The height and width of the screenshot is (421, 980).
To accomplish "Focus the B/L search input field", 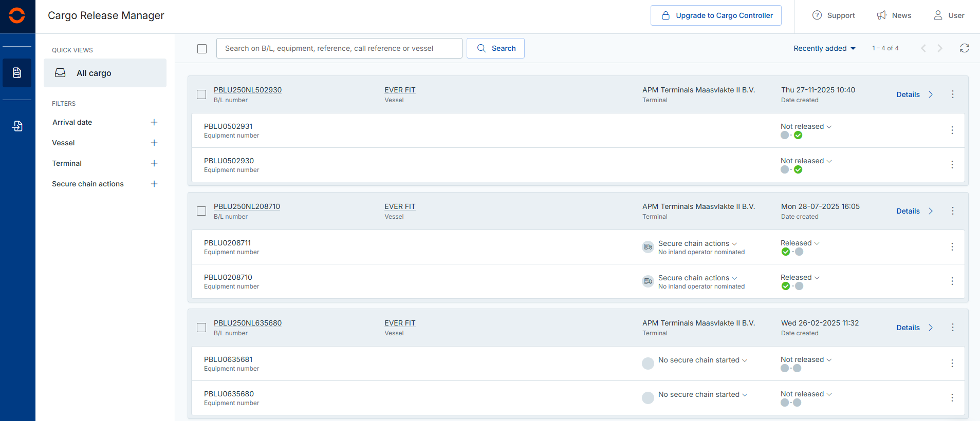I will pos(339,48).
